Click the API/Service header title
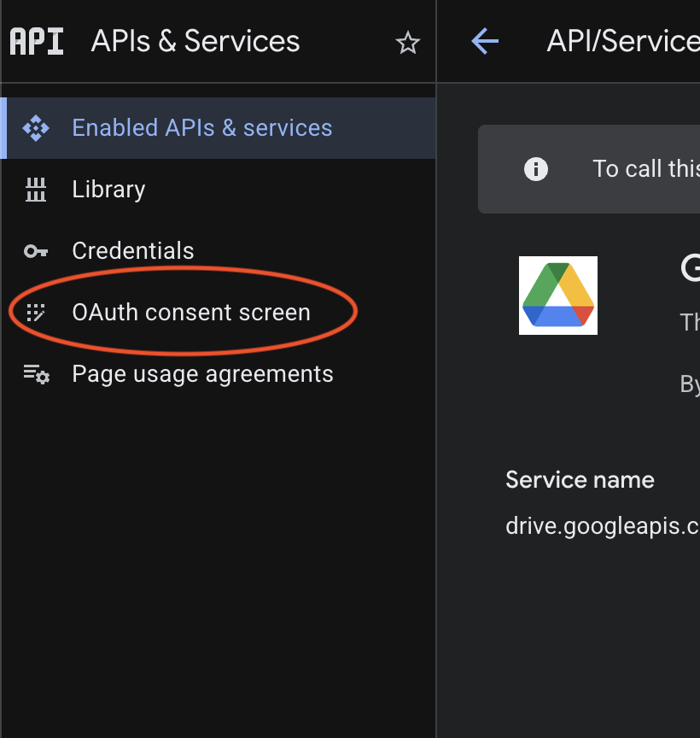This screenshot has width=700, height=738. click(621, 41)
